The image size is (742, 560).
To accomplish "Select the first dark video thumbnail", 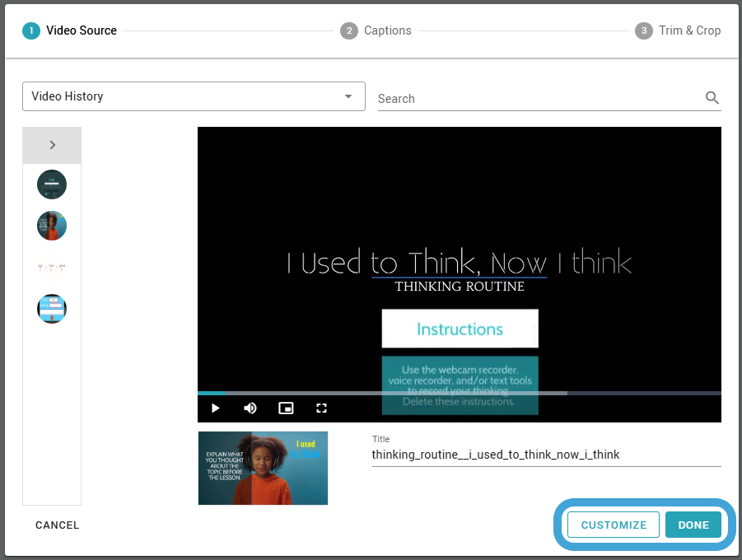I will tap(52, 184).
